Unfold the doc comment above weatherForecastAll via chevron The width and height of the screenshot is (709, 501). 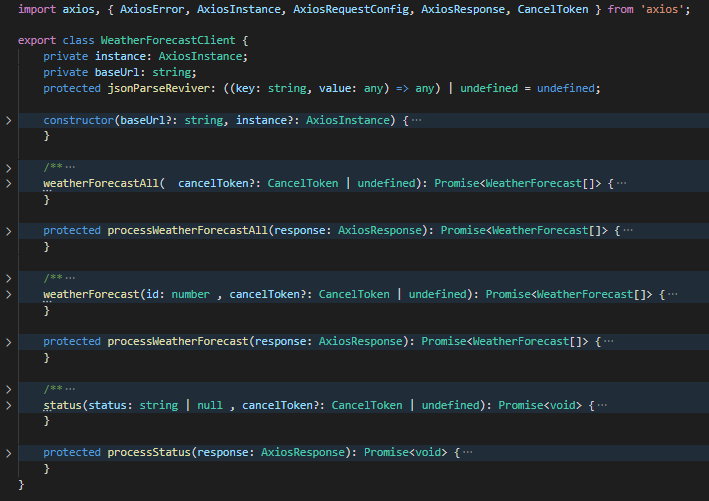point(9,168)
